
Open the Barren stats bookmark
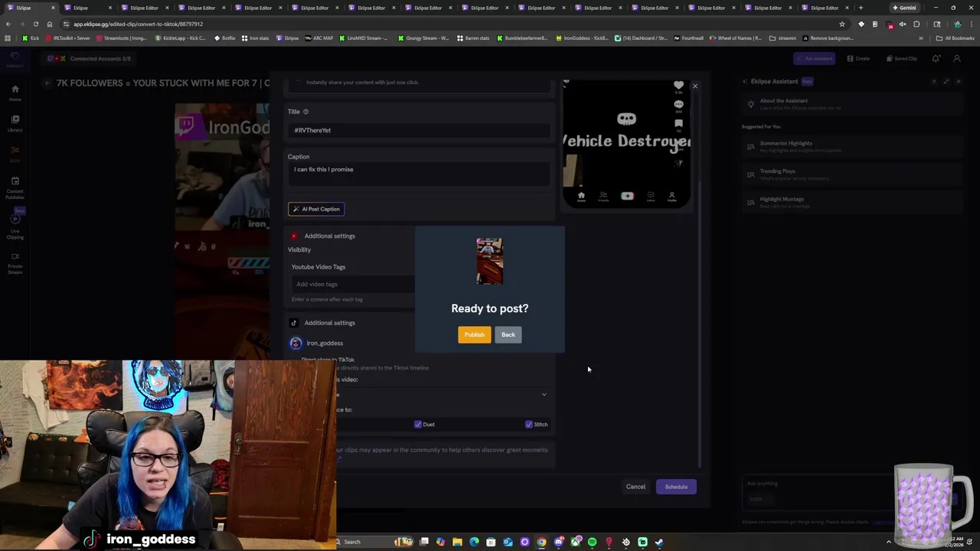click(473, 38)
